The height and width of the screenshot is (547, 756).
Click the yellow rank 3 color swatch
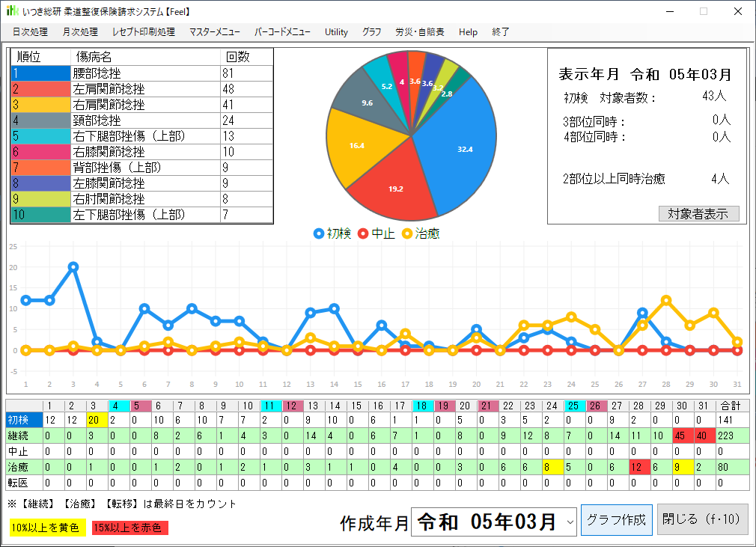coord(40,105)
